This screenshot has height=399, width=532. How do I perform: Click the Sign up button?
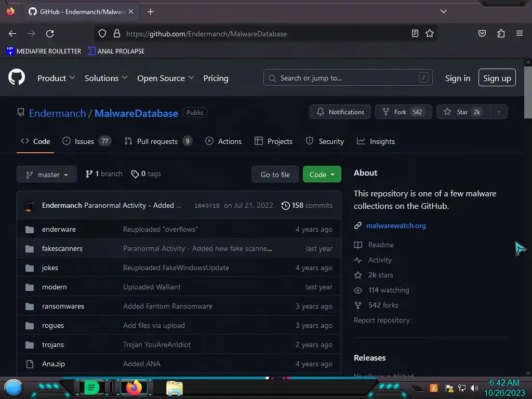click(497, 78)
